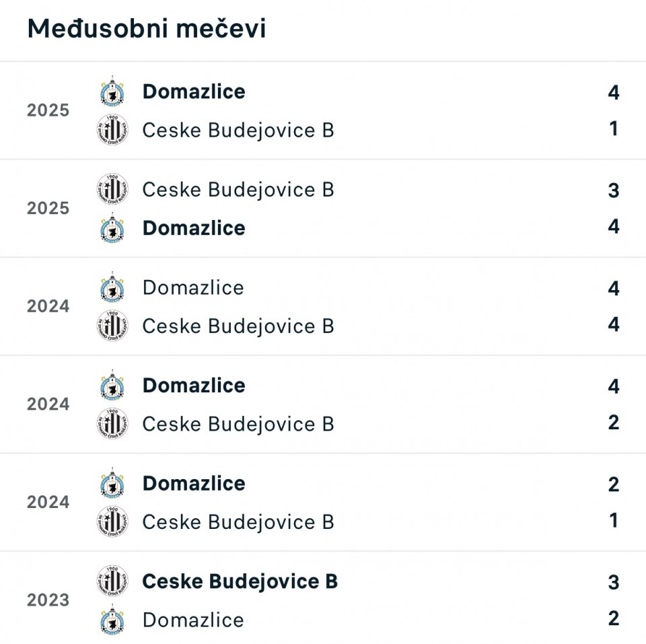Viewport: 646px width, 644px height.
Task: Open Domazlice team name in 4-1 match
Action: click(194, 92)
